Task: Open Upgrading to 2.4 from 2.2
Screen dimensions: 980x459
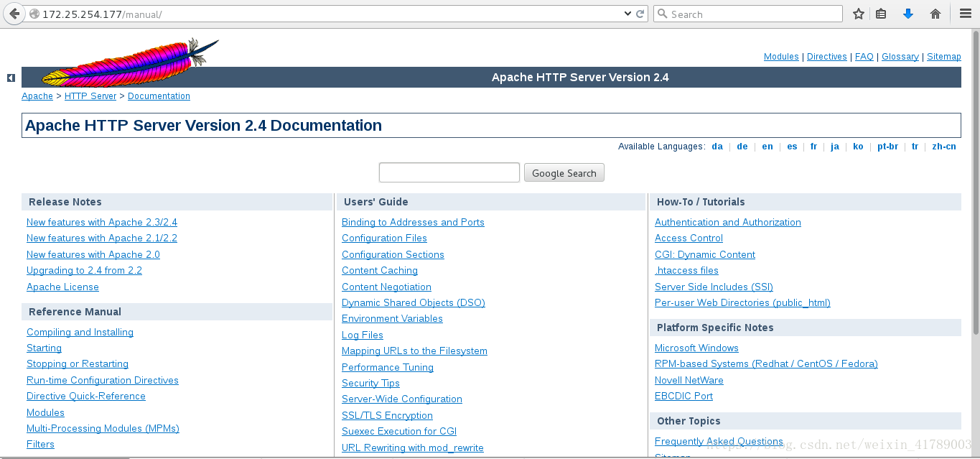Action: tap(84, 271)
